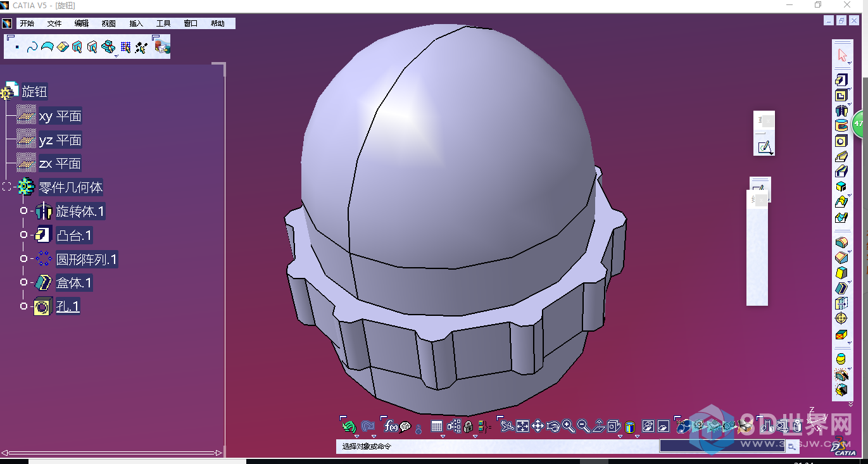Select 凸台.1 feature in tree
Image resolution: width=868 pixels, height=464 pixels.
74,236
